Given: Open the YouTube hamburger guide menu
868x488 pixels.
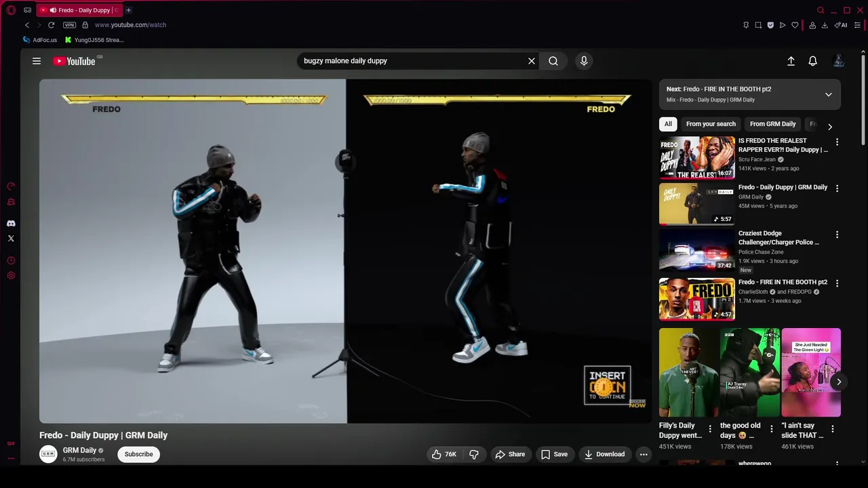Looking at the screenshot, I should (x=37, y=61).
